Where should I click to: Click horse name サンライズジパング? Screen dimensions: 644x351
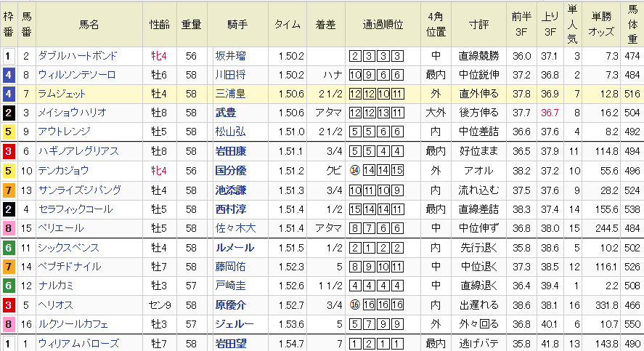pos(78,190)
